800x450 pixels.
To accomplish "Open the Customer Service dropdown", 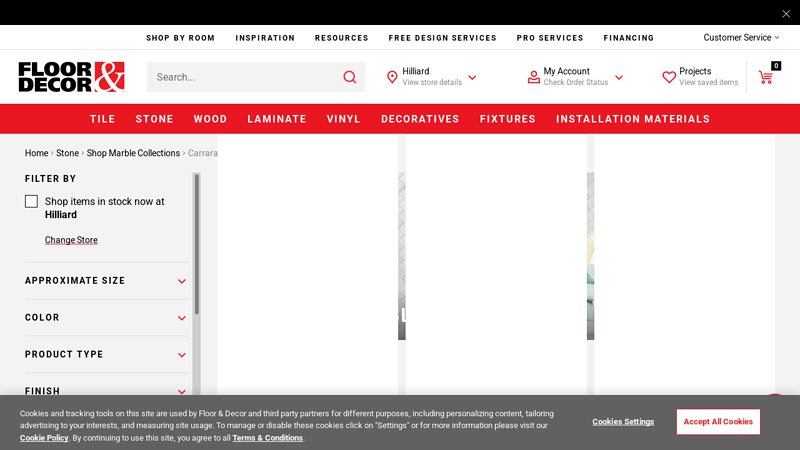I will click(741, 38).
